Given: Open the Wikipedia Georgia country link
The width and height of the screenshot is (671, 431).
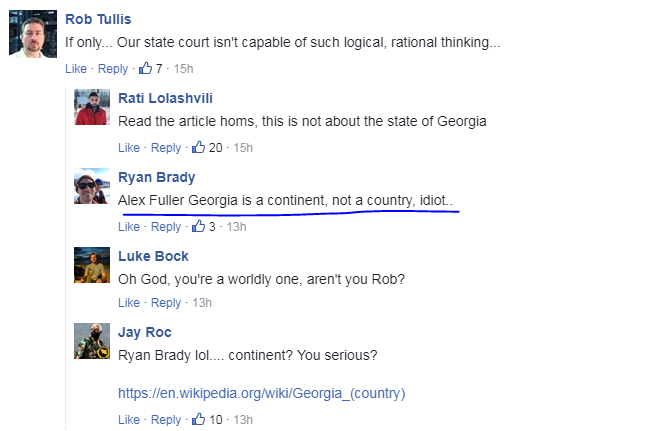Looking at the screenshot, I should [x=261, y=393].
